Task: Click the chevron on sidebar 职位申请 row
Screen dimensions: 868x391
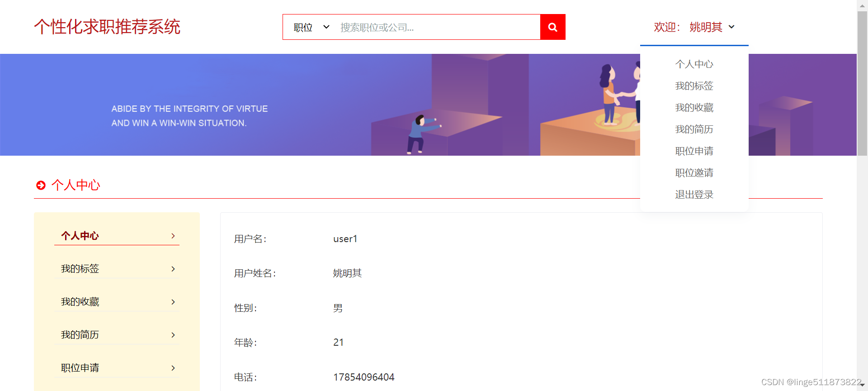Action: [173, 368]
